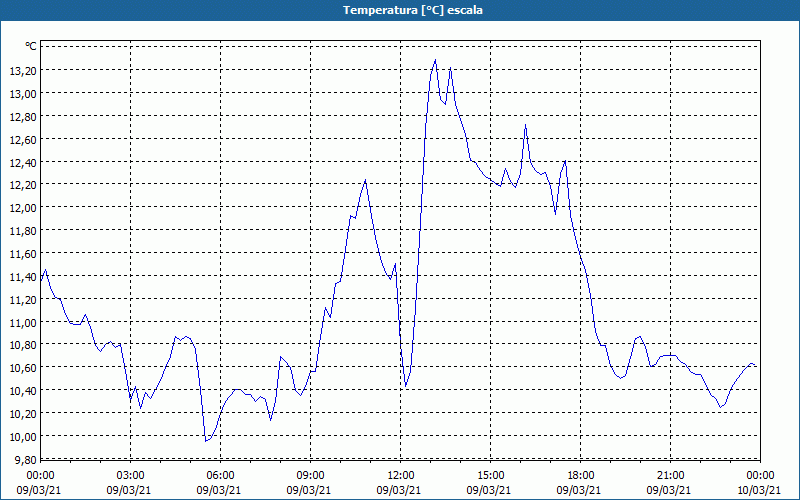This screenshot has width=800, height=500.
Task: Select the 12,00 y-axis value
Action: pyautogui.click(x=23, y=208)
